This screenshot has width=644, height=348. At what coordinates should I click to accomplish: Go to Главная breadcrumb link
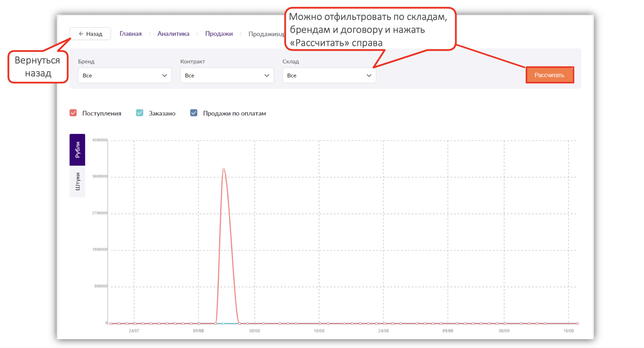[x=130, y=34]
